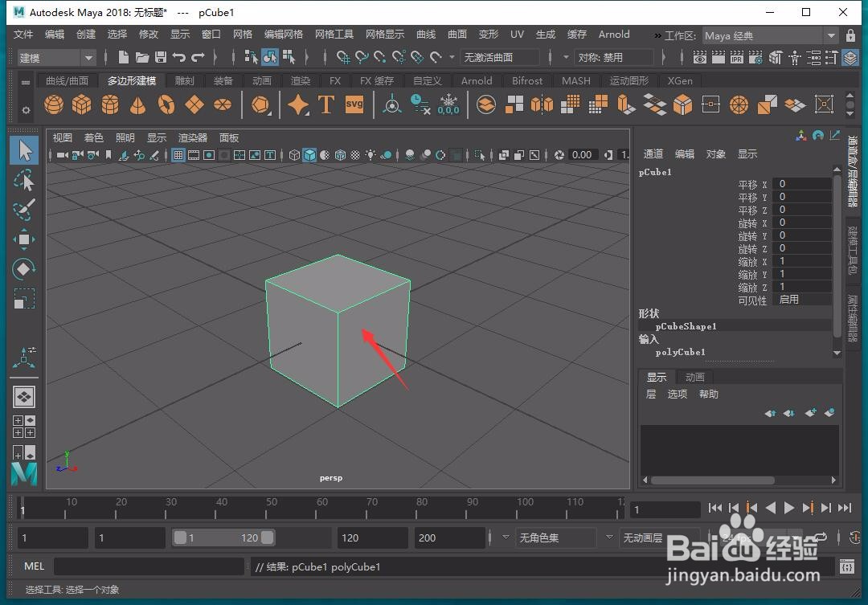Toggle smooth shade all in viewport
868x605 pixels.
(x=309, y=155)
